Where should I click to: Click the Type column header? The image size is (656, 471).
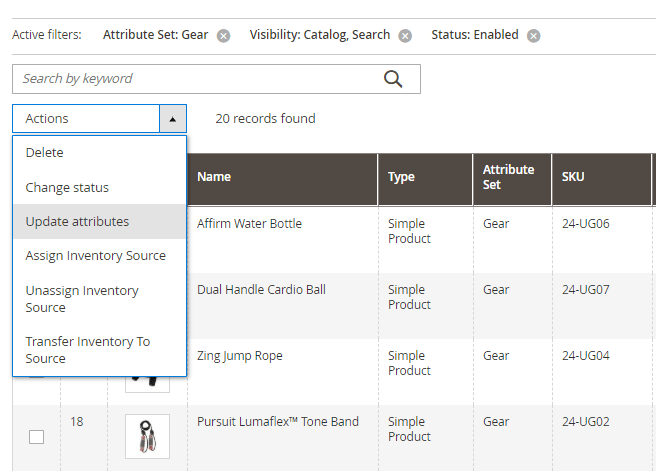click(401, 177)
